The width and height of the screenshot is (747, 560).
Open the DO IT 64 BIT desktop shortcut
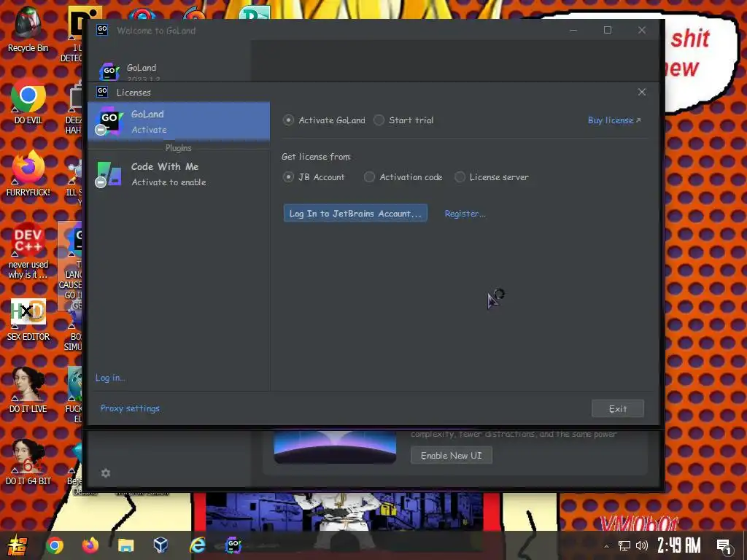(x=28, y=462)
